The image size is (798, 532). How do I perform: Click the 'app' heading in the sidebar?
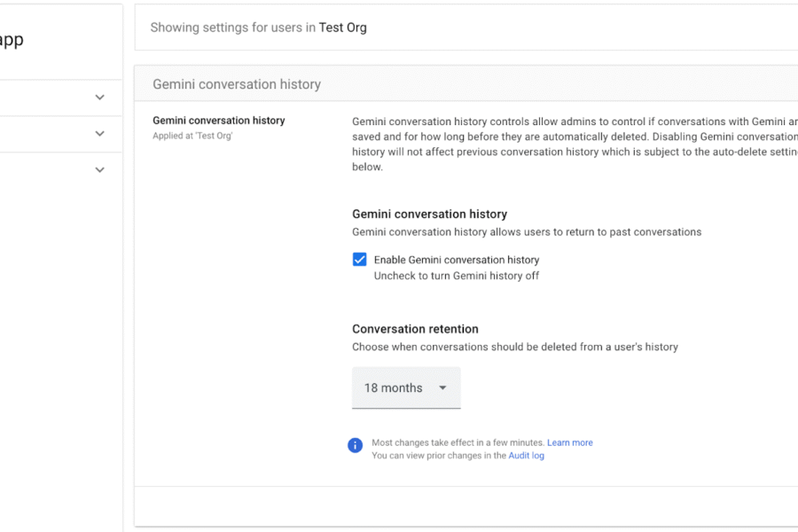click(11, 39)
